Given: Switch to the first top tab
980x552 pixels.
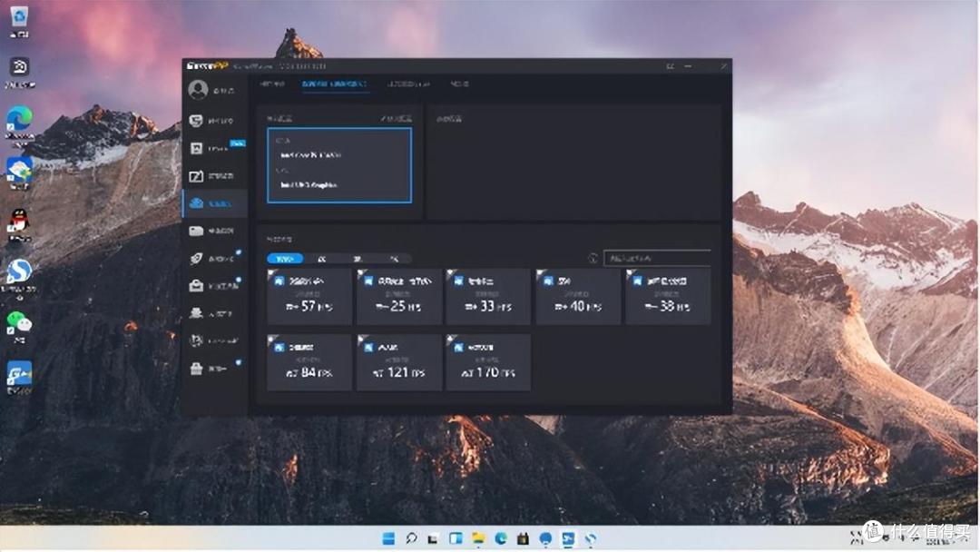Looking at the screenshot, I should point(272,84).
